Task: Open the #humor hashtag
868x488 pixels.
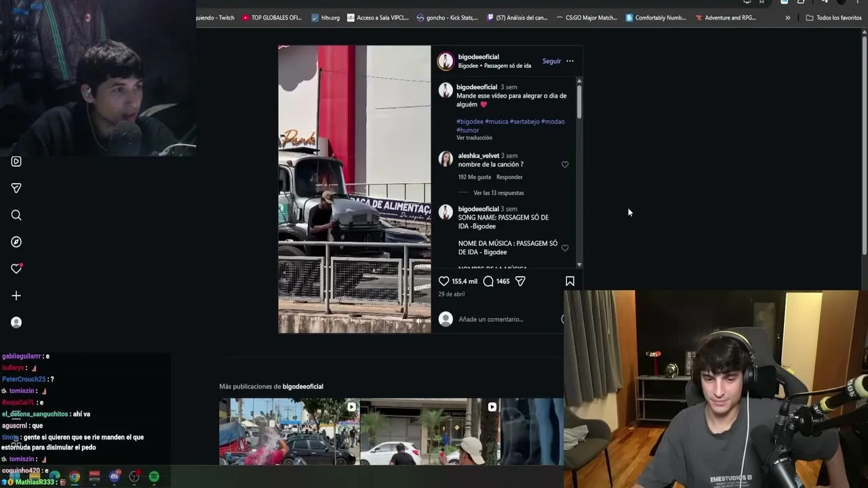Action: [x=468, y=130]
